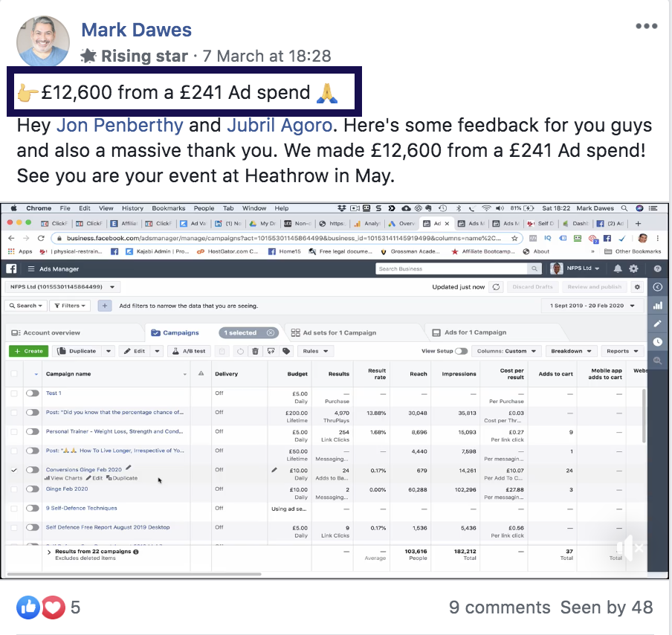Viewport: 672px width, 635px height.
Task: Open the Window menu in menu bar
Action: [254, 208]
